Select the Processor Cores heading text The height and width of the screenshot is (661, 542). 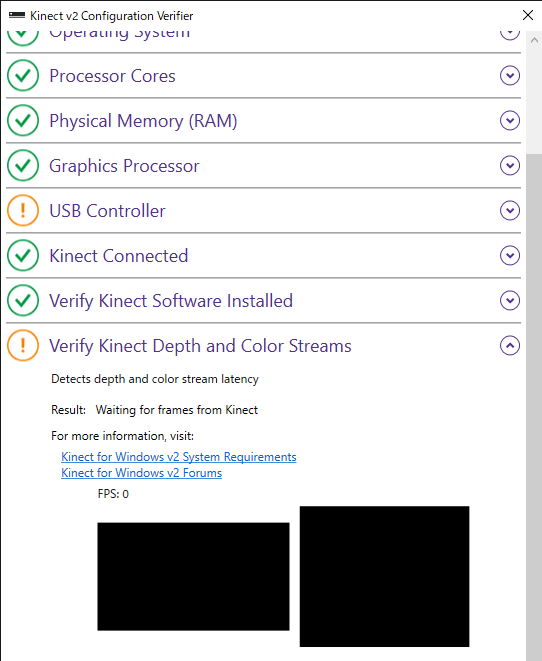click(112, 76)
